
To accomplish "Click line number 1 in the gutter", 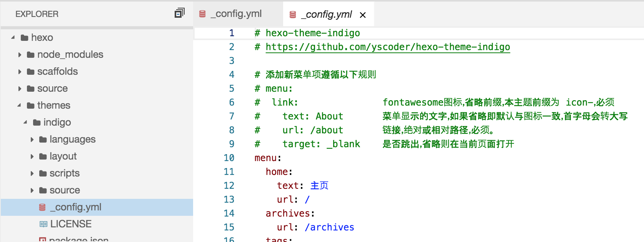I will [x=232, y=33].
